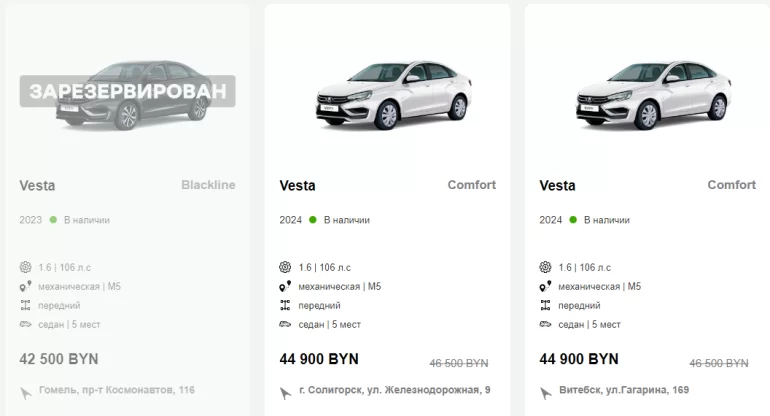Viewport: 770px width, 416px height.
Task: Click engine icon on Blackline Vesta card
Action: tap(25, 267)
